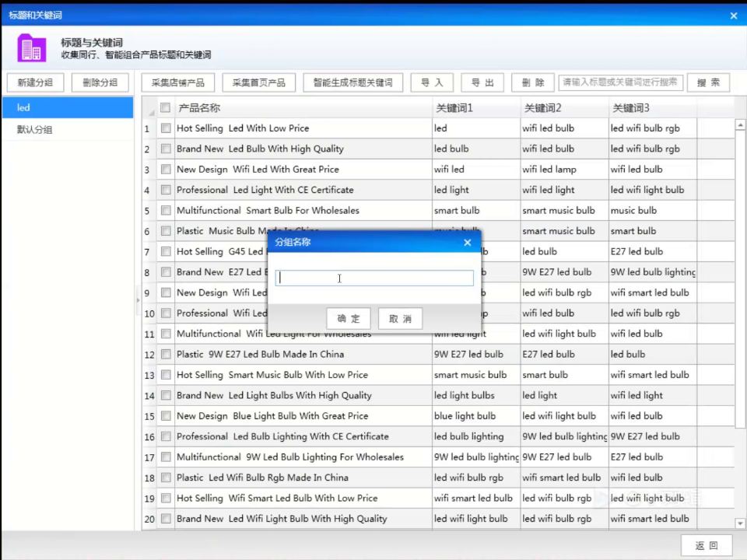Click the 采集首页产品 toolbar button
The width and height of the screenshot is (747, 560).
[x=258, y=82]
